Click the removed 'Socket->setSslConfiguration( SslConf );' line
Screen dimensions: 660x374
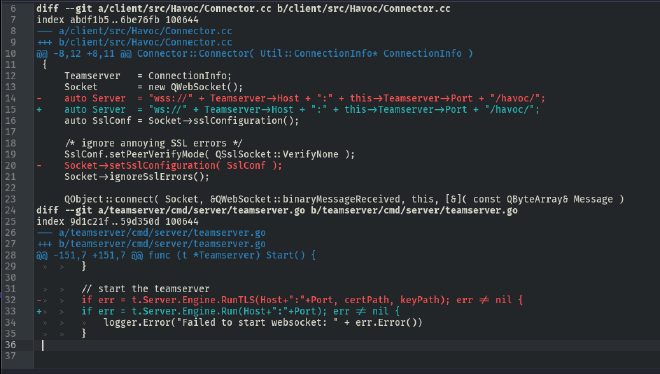point(160,165)
